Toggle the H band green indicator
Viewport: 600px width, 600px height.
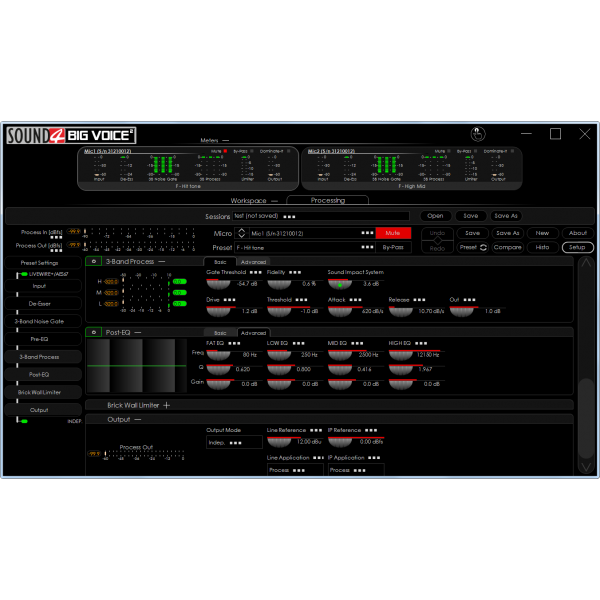(x=179, y=282)
